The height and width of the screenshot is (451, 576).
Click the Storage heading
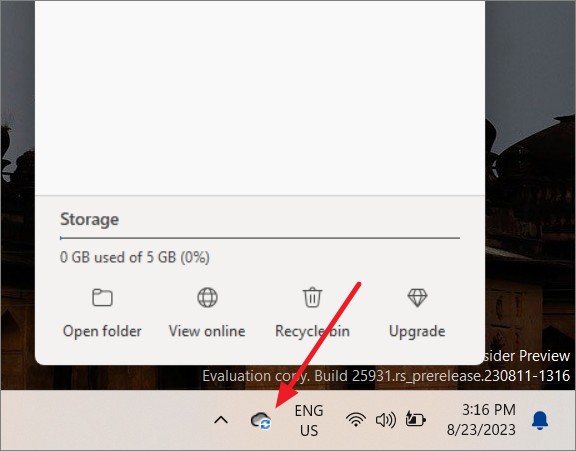click(x=89, y=220)
